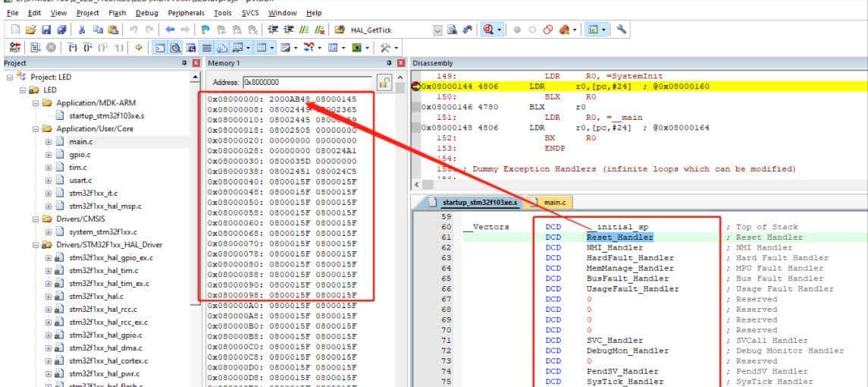Toggle the memory lock icon beside Address
Screen dimensions: 868x387
(384, 83)
